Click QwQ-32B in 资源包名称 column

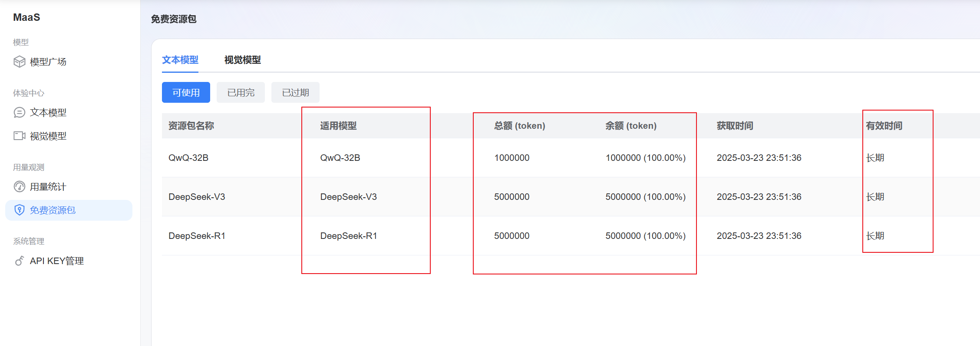click(188, 158)
